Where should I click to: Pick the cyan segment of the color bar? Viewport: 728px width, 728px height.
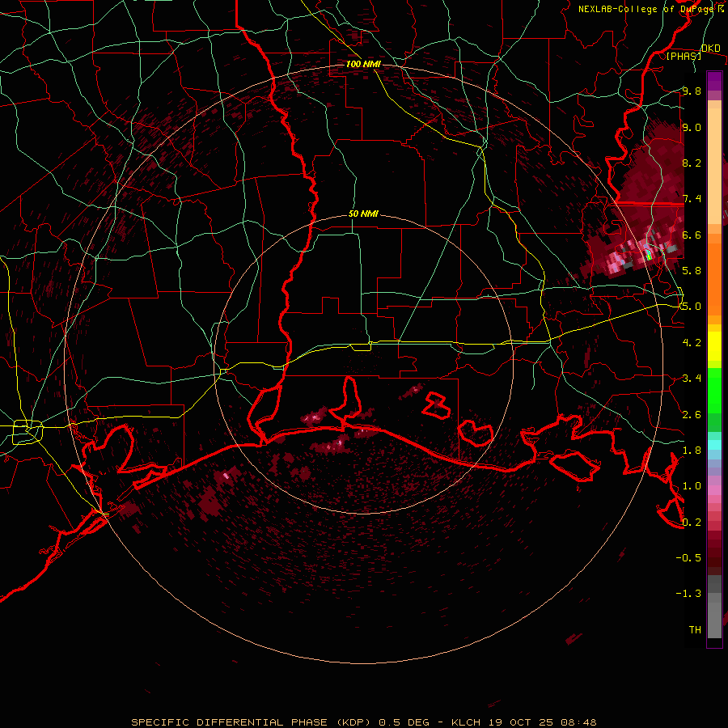pyautogui.click(x=714, y=444)
